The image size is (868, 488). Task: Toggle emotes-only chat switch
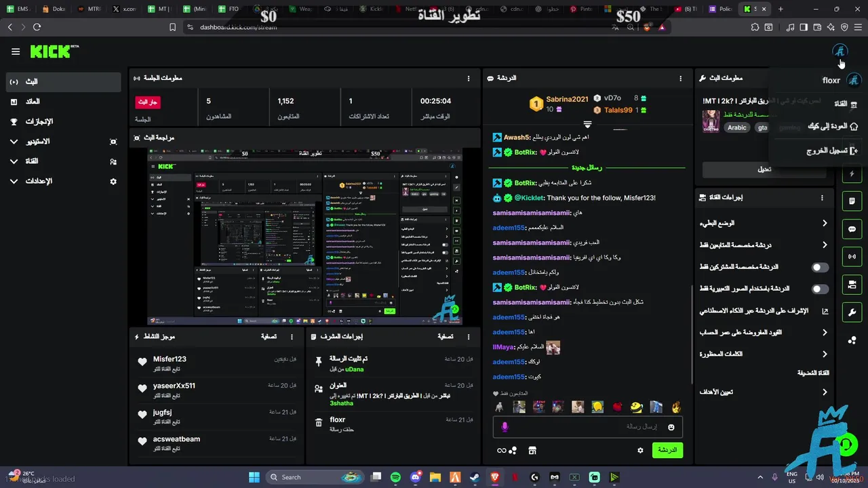[821, 289]
